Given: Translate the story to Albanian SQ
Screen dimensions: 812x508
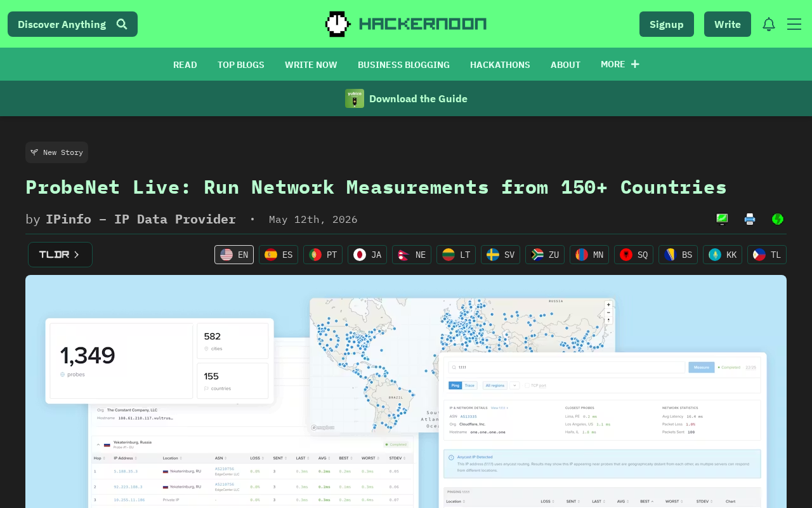Looking at the screenshot, I should click(634, 255).
